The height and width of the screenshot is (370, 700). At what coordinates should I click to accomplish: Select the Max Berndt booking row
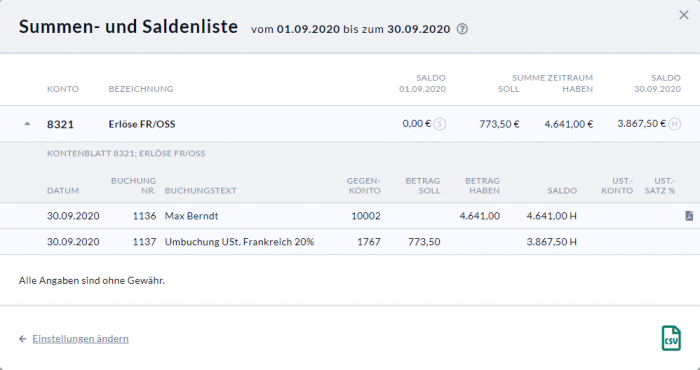350,216
